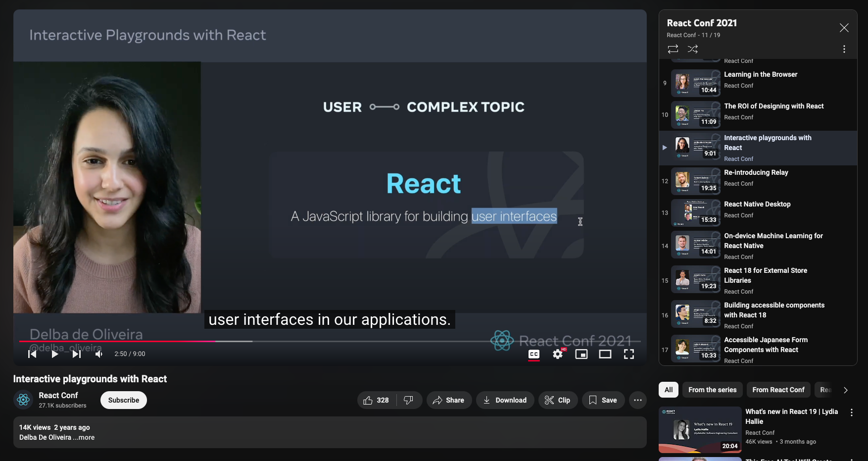This screenshot has height=461, width=868.
Task: Open the playlist options menu icon
Action: [844, 49]
